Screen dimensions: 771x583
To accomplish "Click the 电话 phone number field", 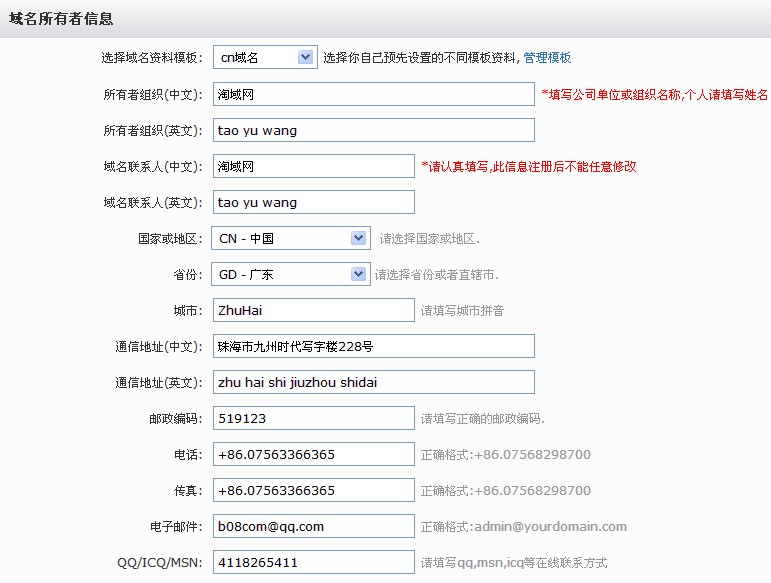I will (313, 454).
